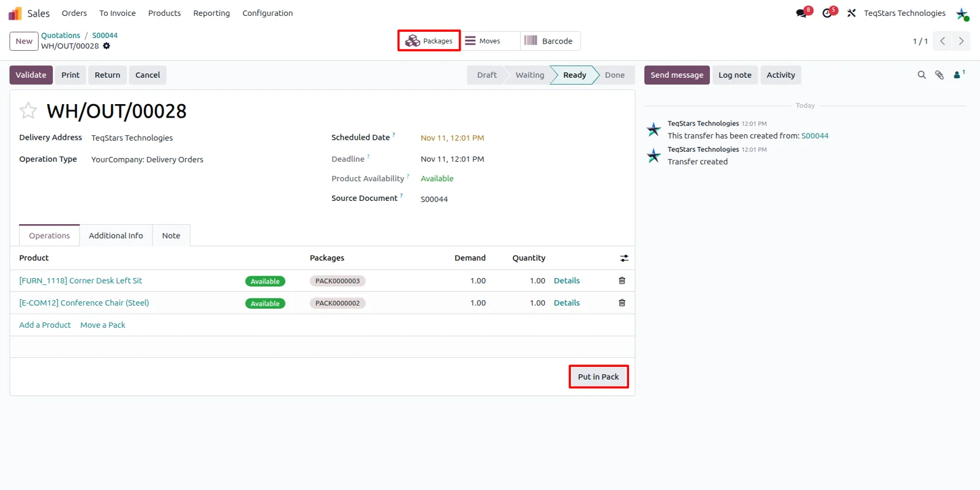Open the Moves smart button
This screenshot has height=490, width=980.
(489, 41)
